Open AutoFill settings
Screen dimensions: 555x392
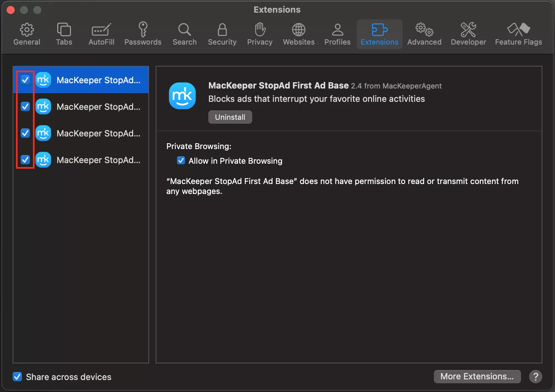click(101, 34)
